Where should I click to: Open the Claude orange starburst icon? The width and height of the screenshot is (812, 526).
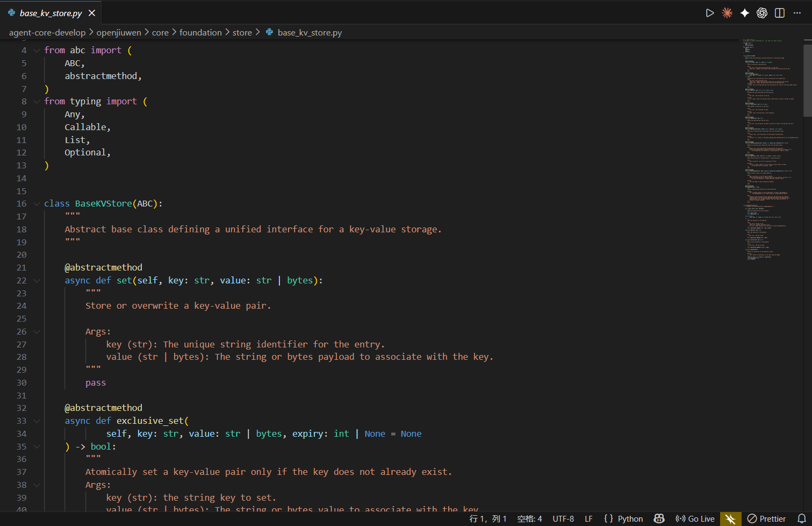[x=727, y=13]
